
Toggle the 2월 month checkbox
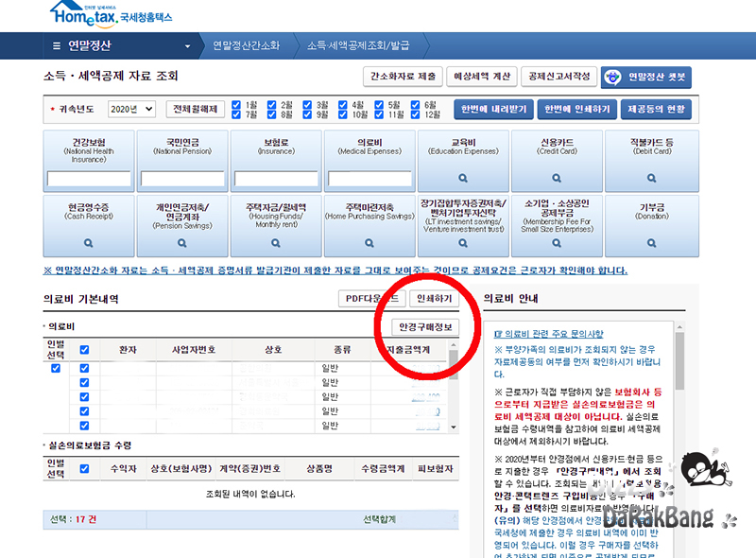(272, 105)
